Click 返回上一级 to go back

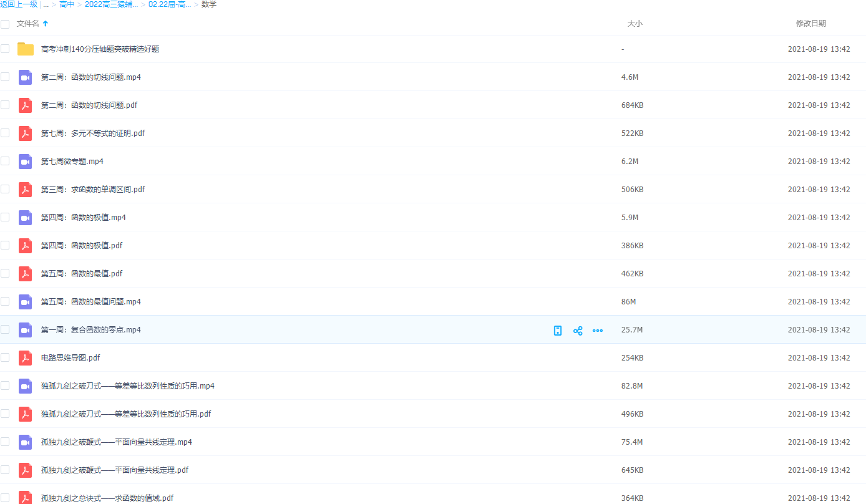pos(19,4)
